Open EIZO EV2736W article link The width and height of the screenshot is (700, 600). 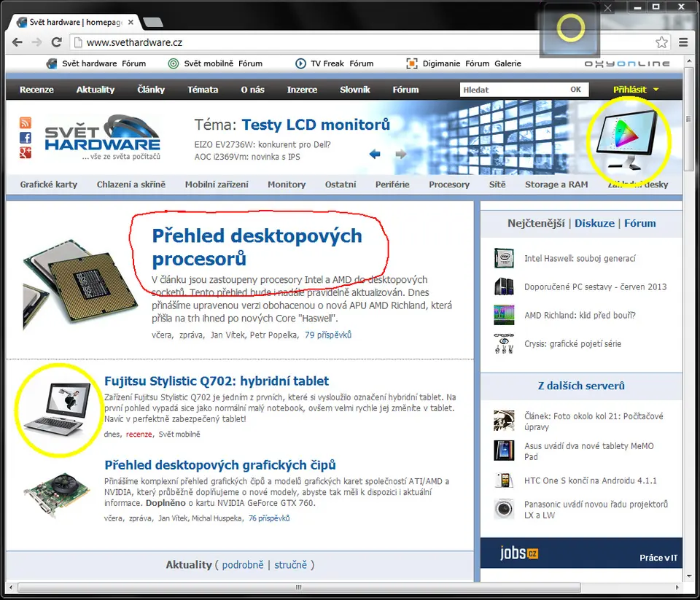pyautogui.click(x=262, y=144)
